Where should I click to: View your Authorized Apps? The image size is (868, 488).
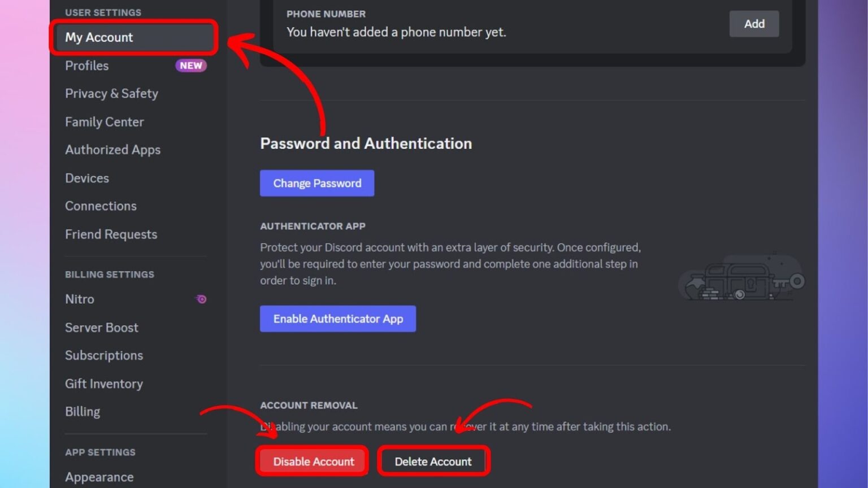112,150
